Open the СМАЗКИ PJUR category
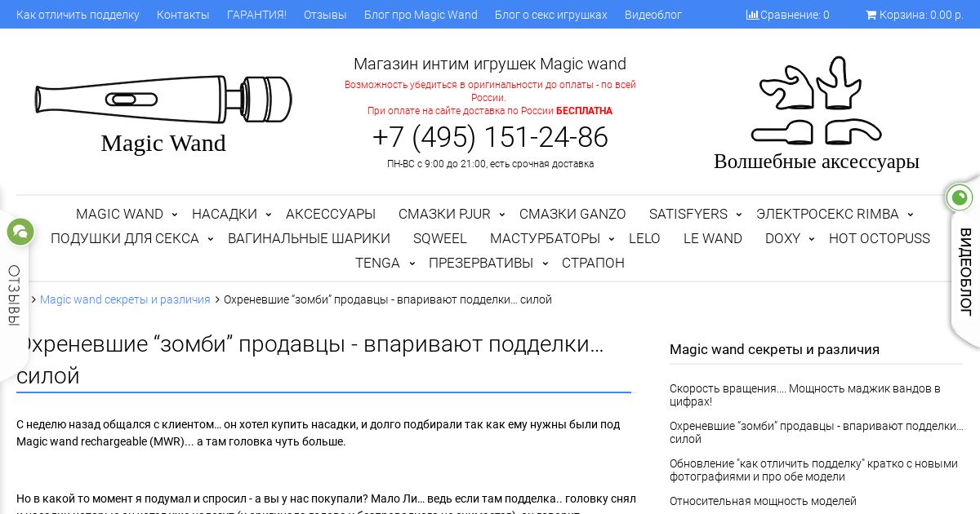This screenshot has height=514, width=980. pos(444,214)
